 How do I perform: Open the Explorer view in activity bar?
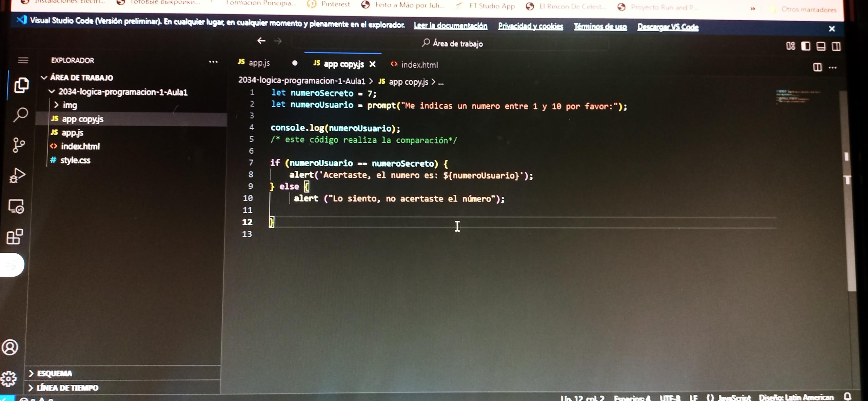[x=21, y=85]
